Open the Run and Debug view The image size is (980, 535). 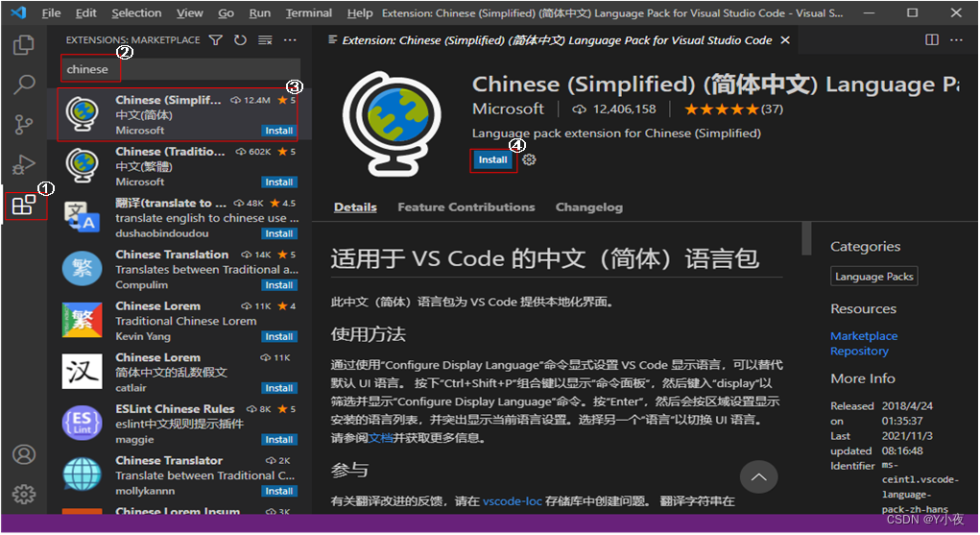(24, 164)
